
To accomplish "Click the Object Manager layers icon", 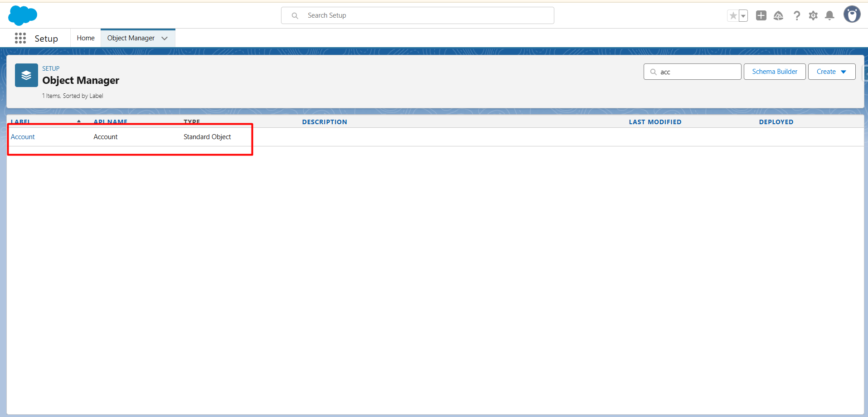I will (x=26, y=75).
